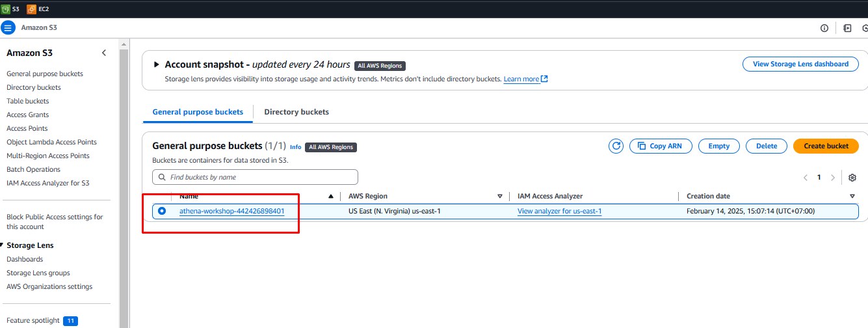
Task: Collapse the Amazon S3 sidebar
Action: 104,53
